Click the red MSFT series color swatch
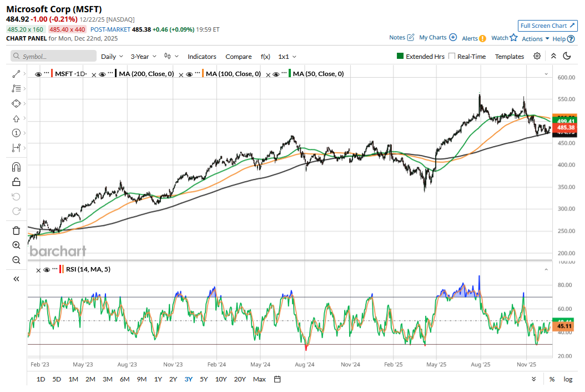Screen dimensions: 585x392 tap(52, 74)
